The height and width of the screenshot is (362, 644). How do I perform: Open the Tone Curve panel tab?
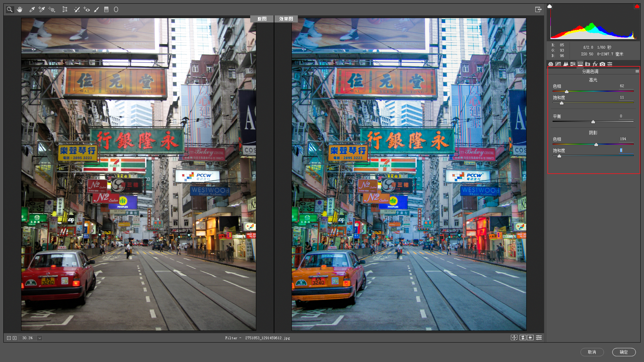(x=558, y=64)
